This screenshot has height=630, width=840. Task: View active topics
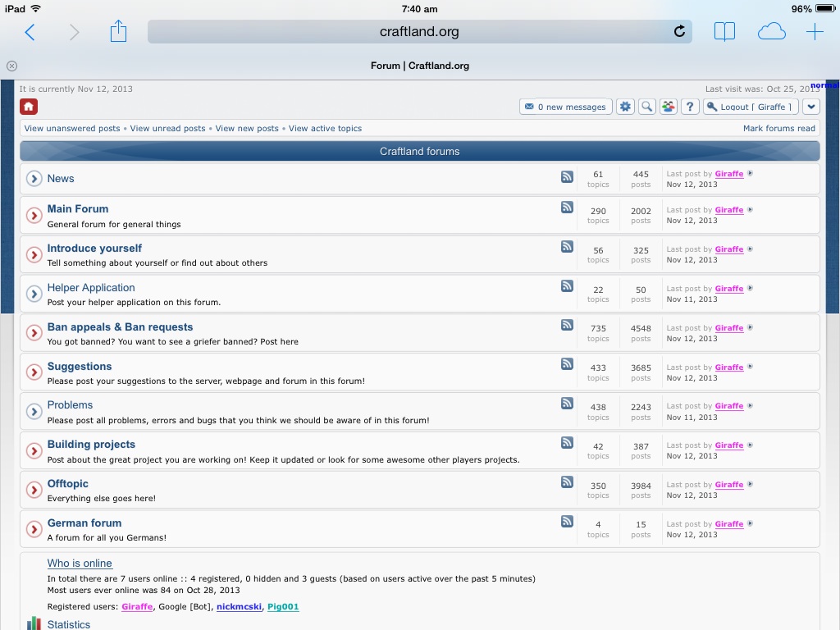point(325,129)
